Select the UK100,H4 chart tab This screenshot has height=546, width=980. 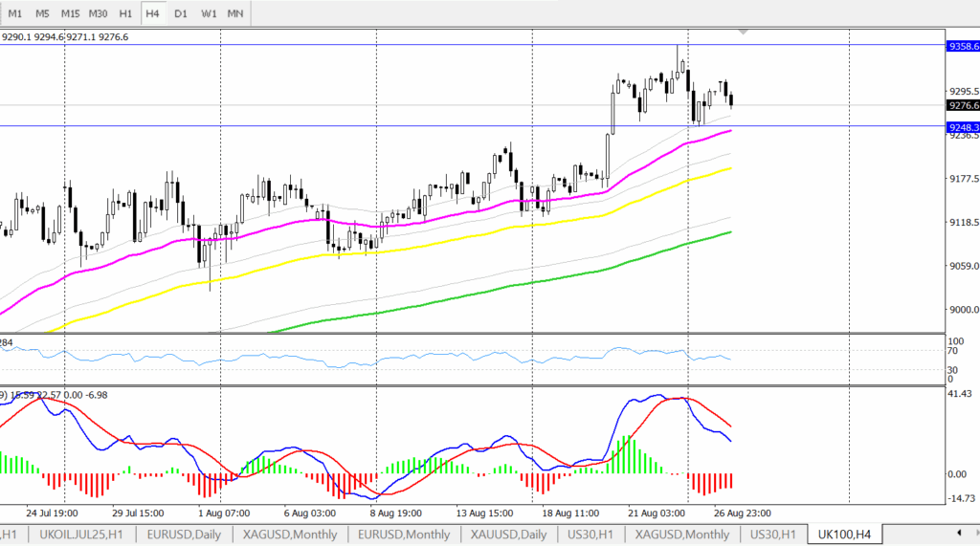pyautogui.click(x=845, y=535)
